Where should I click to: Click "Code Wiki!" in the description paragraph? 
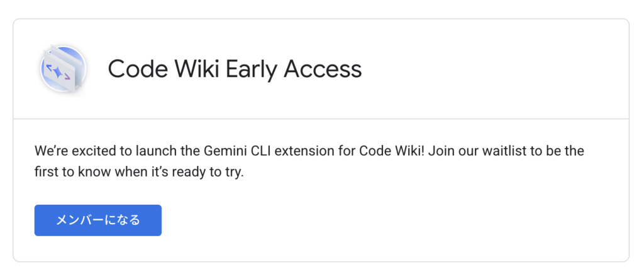[389, 152]
